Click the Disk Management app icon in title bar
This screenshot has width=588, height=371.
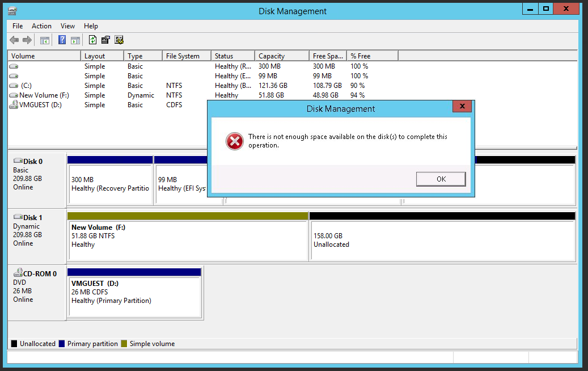coord(12,11)
